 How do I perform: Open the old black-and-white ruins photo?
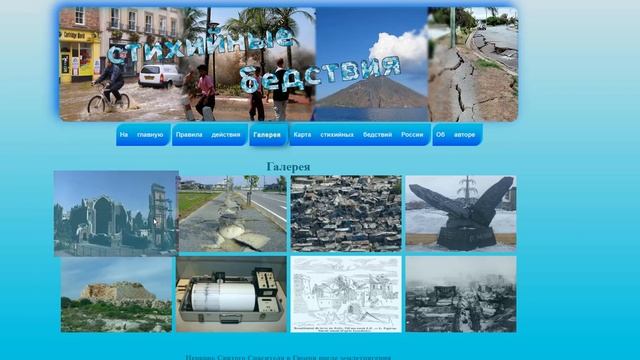click(461, 294)
